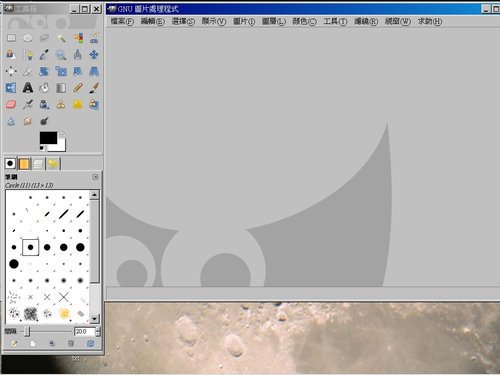The height and width of the screenshot is (375, 500).
Task: Open the 圖層(L) Layer menu
Action: coord(274,22)
